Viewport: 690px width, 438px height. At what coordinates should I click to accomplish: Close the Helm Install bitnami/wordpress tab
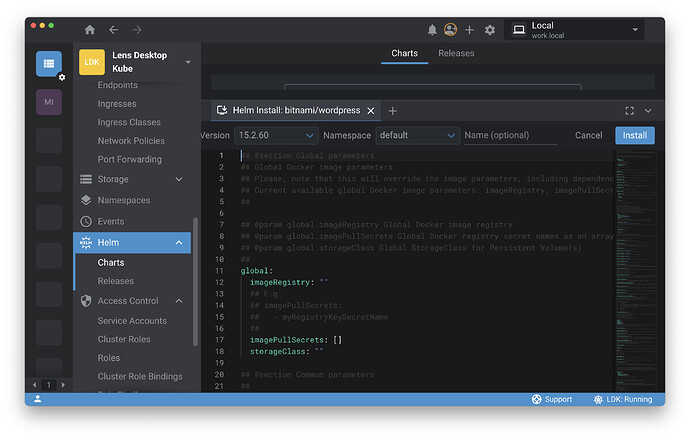371,111
